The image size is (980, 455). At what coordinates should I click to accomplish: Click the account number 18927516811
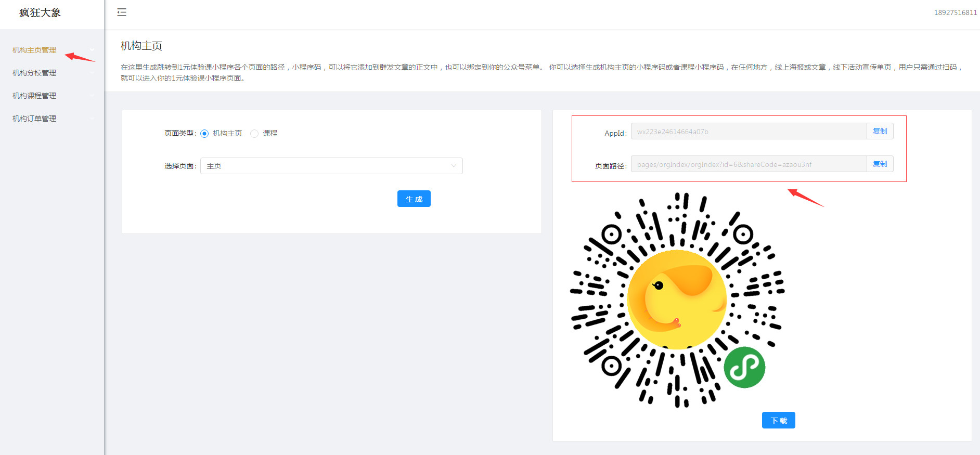pyautogui.click(x=956, y=12)
